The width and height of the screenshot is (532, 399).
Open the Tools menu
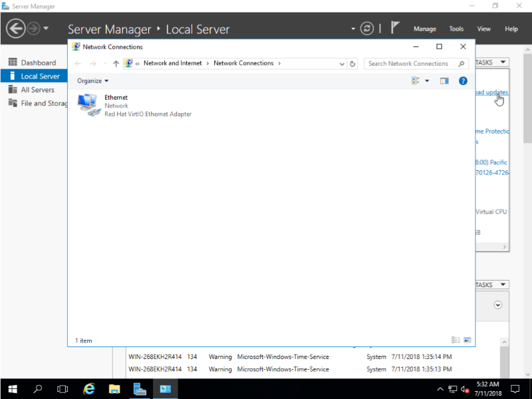(x=456, y=29)
